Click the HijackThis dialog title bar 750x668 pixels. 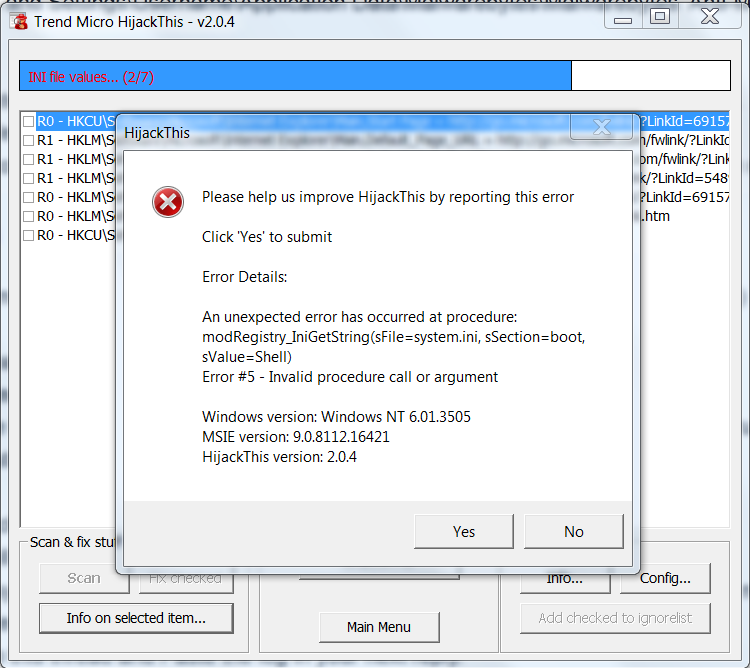point(344,132)
